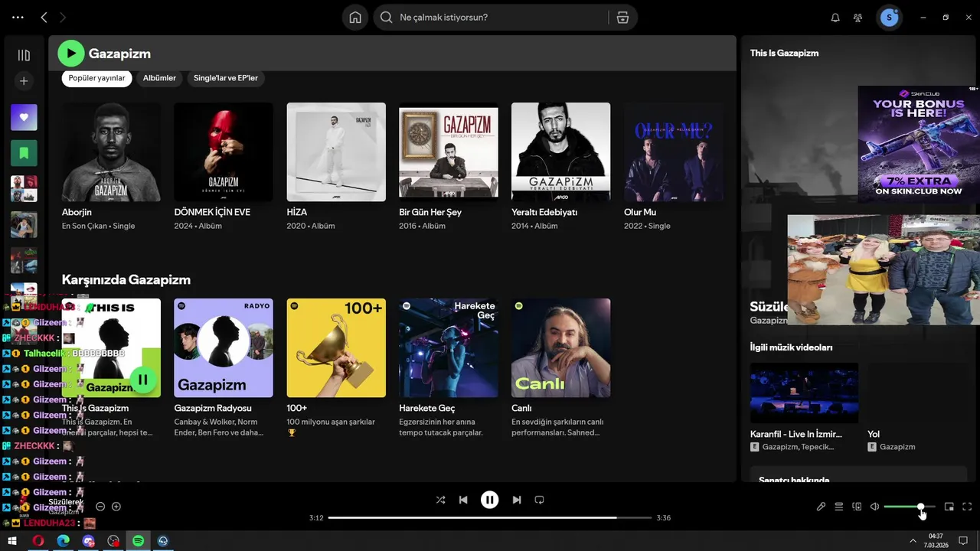The height and width of the screenshot is (551, 980).
Task: Open the 'Canlı' playlist title
Action: pyautogui.click(x=521, y=408)
